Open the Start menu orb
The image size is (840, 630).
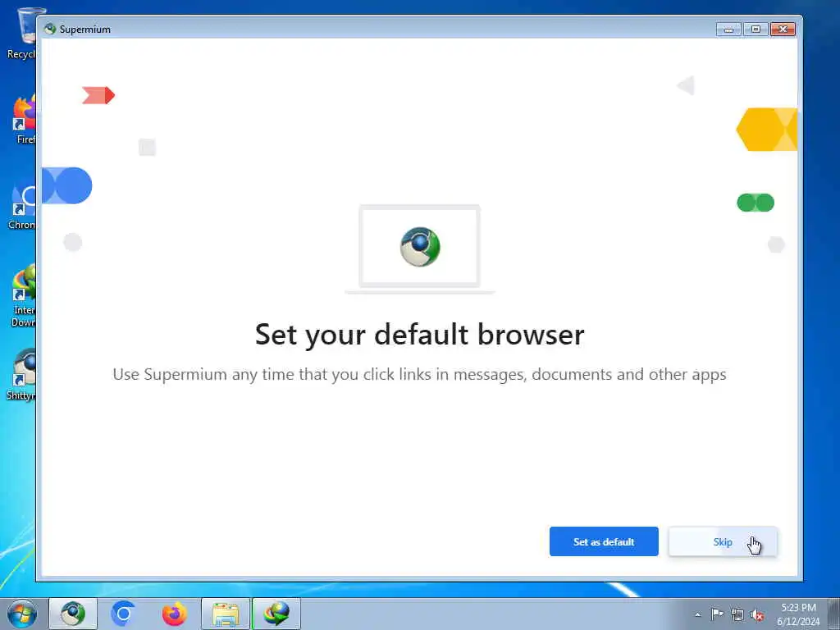coord(22,614)
